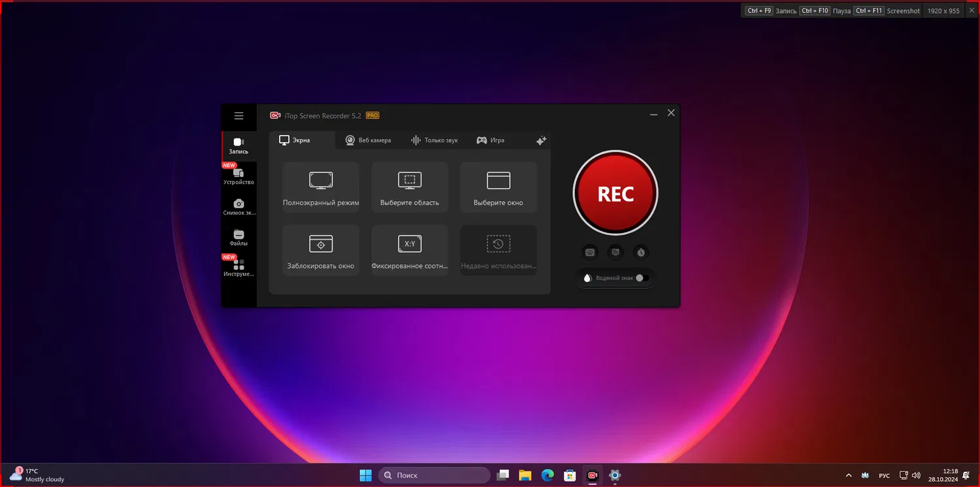This screenshot has height=487, width=980.
Task: Open the hamburger menu
Action: click(238, 116)
